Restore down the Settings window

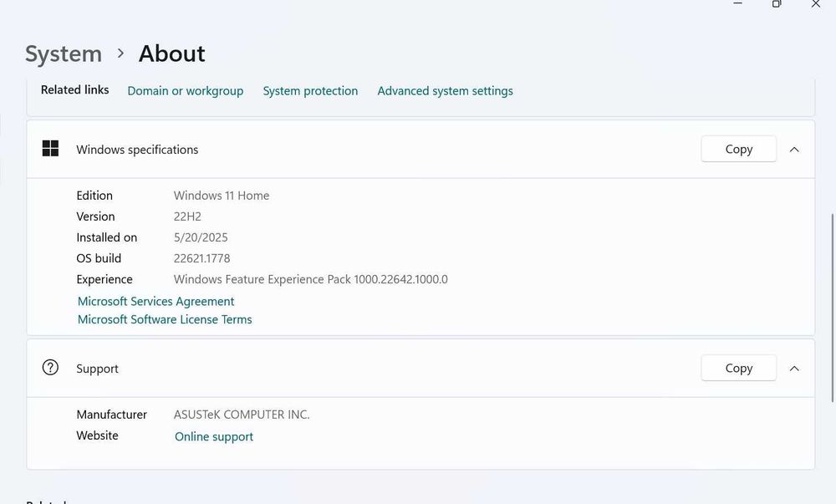[777, 4]
